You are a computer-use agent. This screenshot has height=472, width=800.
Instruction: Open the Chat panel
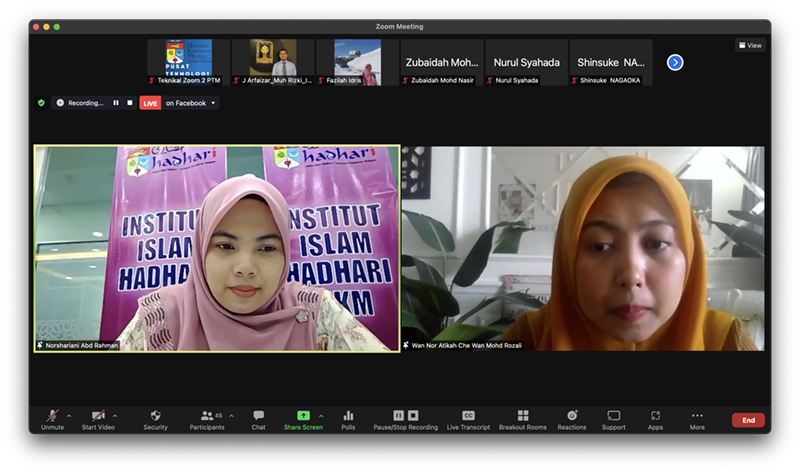click(x=258, y=415)
